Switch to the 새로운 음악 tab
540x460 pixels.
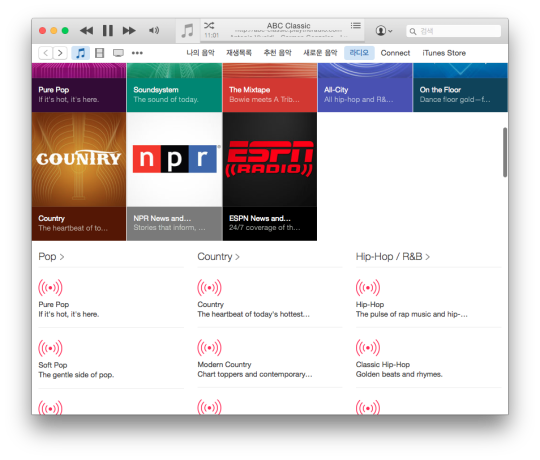click(320, 53)
